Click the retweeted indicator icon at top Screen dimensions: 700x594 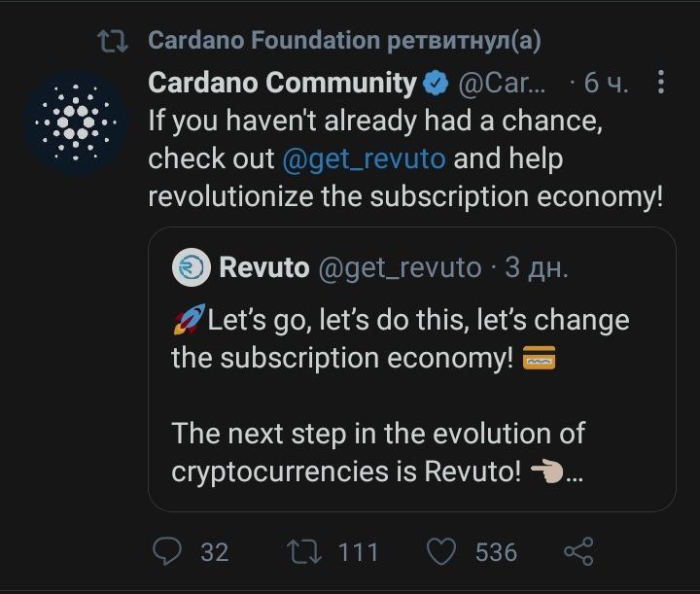pyautogui.click(x=113, y=41)
